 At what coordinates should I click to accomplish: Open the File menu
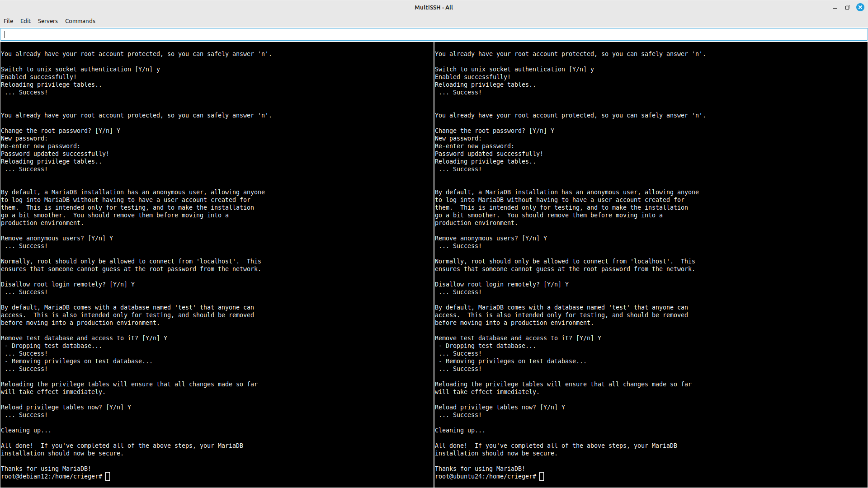tap(8, 21)
